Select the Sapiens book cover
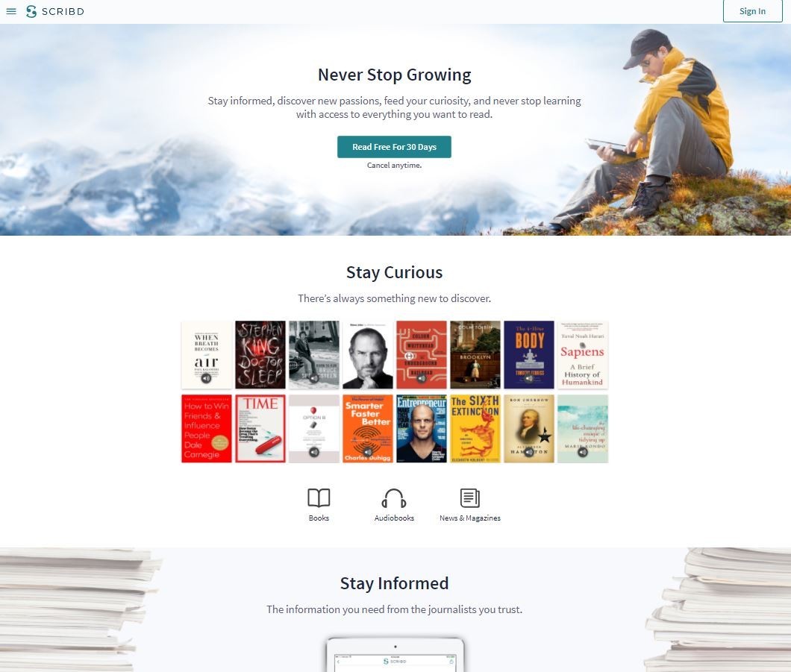 coord(583,355)
